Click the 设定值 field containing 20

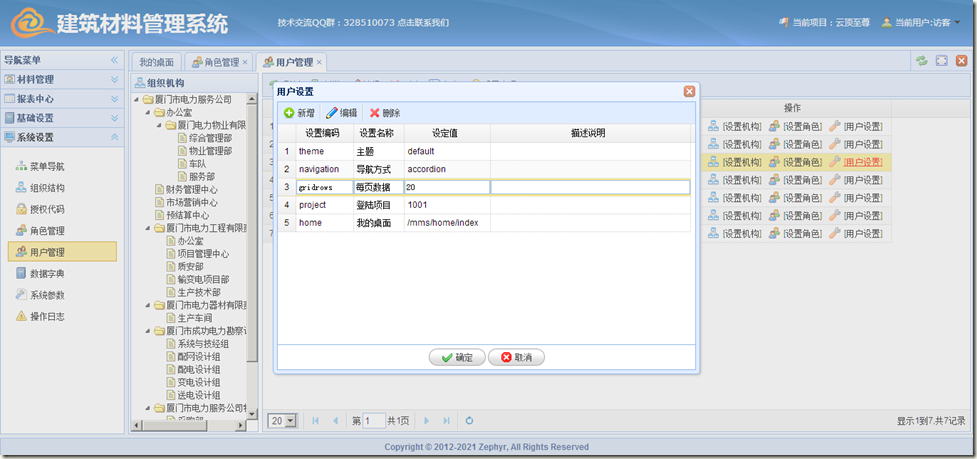click(446, 187)
